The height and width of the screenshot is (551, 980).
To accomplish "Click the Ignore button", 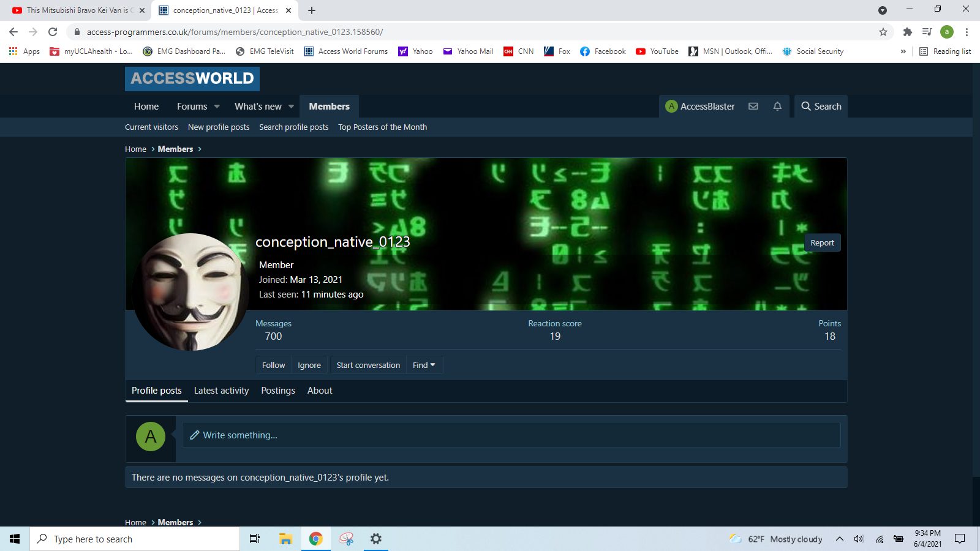I will point(309,365).
